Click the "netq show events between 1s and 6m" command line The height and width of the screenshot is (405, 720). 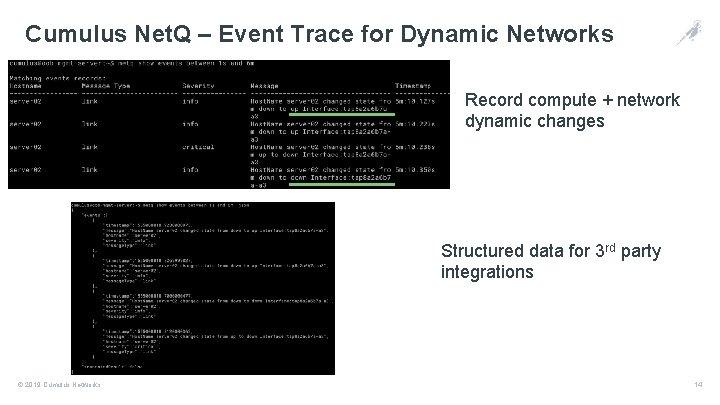coord(132,63)
